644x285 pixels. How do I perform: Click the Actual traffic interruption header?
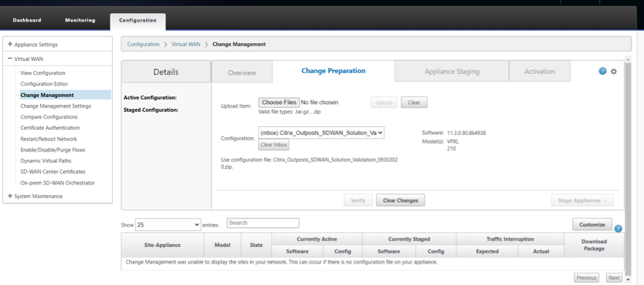tap(541, 251)
